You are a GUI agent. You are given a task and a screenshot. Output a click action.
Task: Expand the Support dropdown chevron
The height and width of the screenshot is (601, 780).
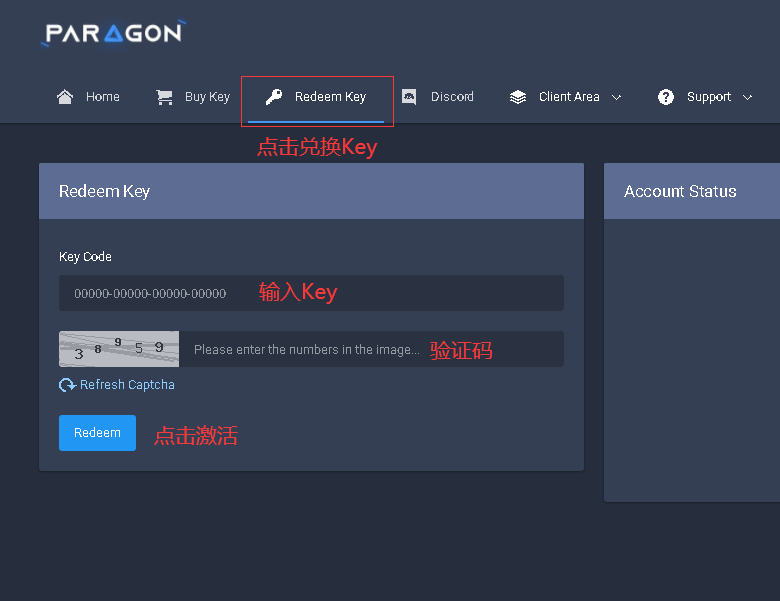pos(747,98)
